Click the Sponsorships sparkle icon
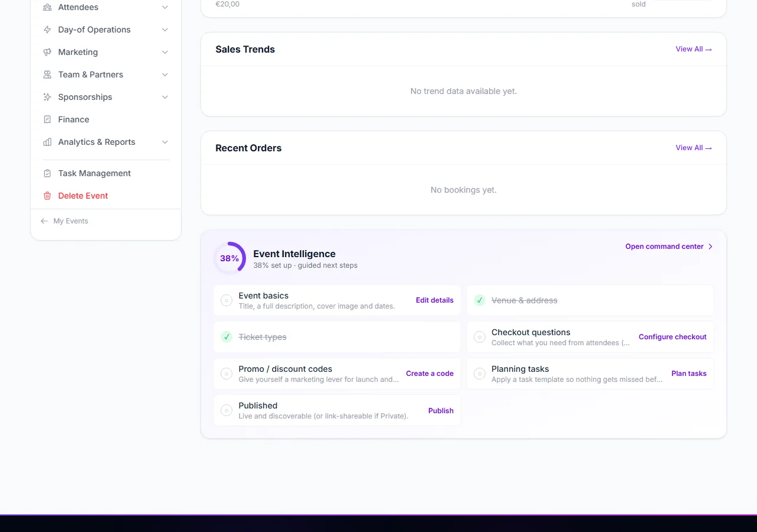 [47, 97]
